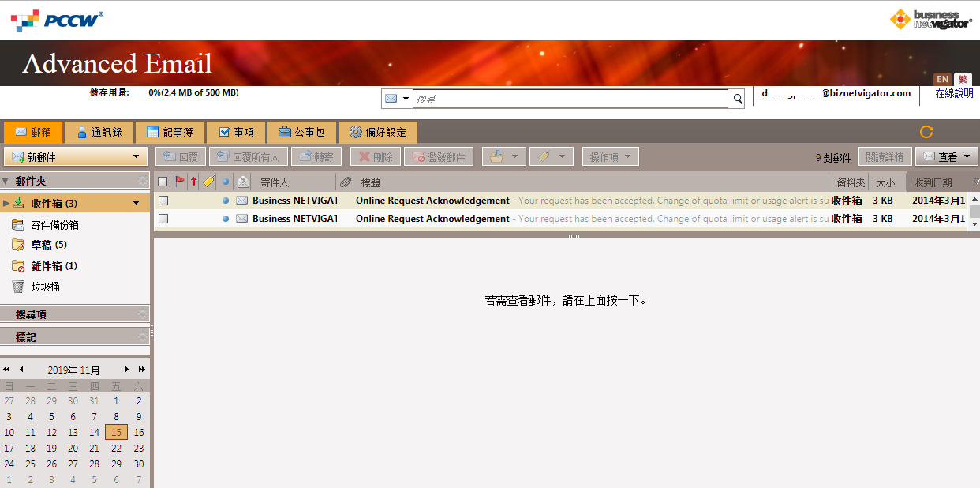
Task: Open the 操作項 (Actions) dropdown
Action: pyautogui.click(x=610, y=156)
